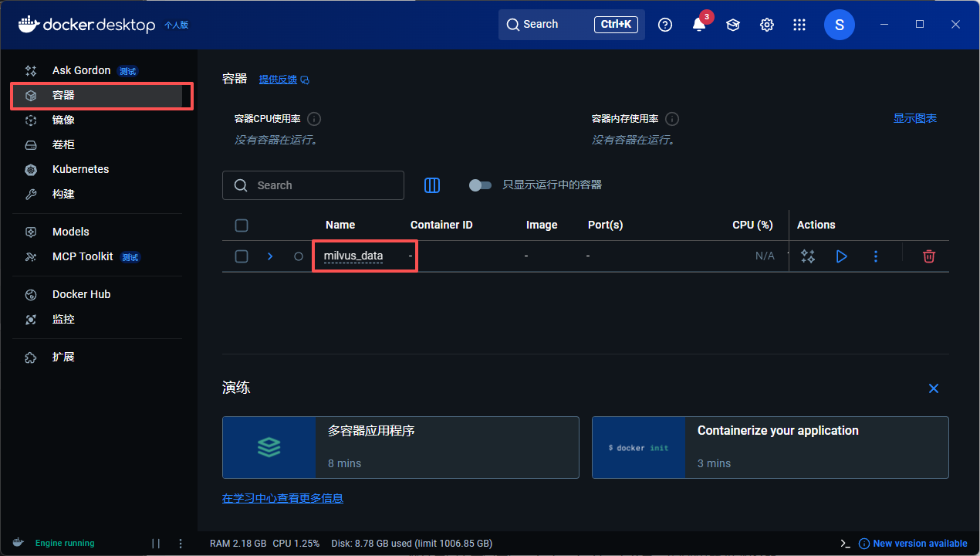
Task: Click the 个人版 edition label
Action: (176, 25)
